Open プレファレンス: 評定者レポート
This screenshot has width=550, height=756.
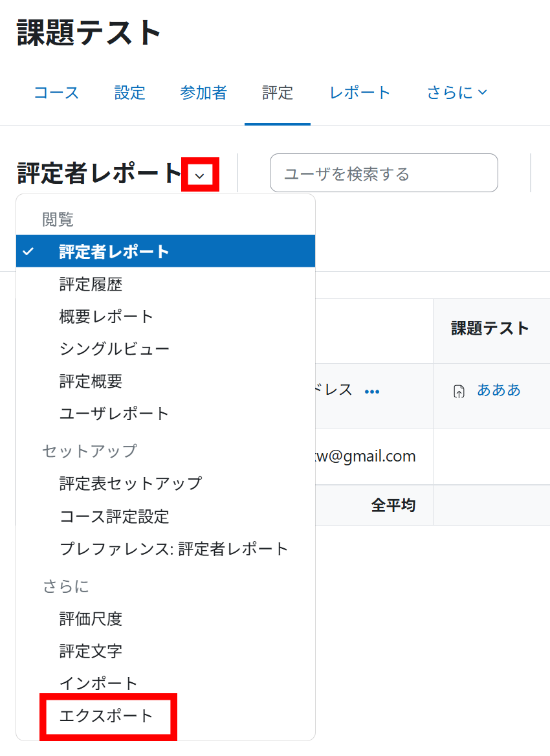pyautogui.click(x=173, y=549)
